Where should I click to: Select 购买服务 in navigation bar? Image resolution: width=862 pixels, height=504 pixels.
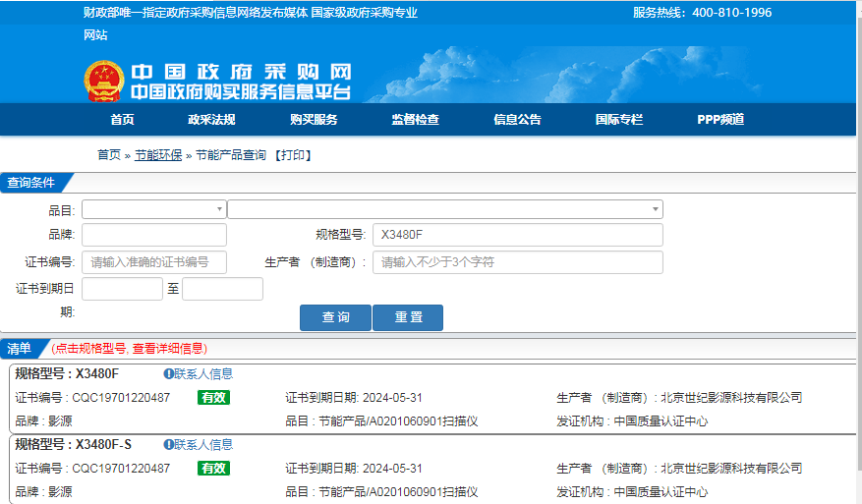click(314, 120)
